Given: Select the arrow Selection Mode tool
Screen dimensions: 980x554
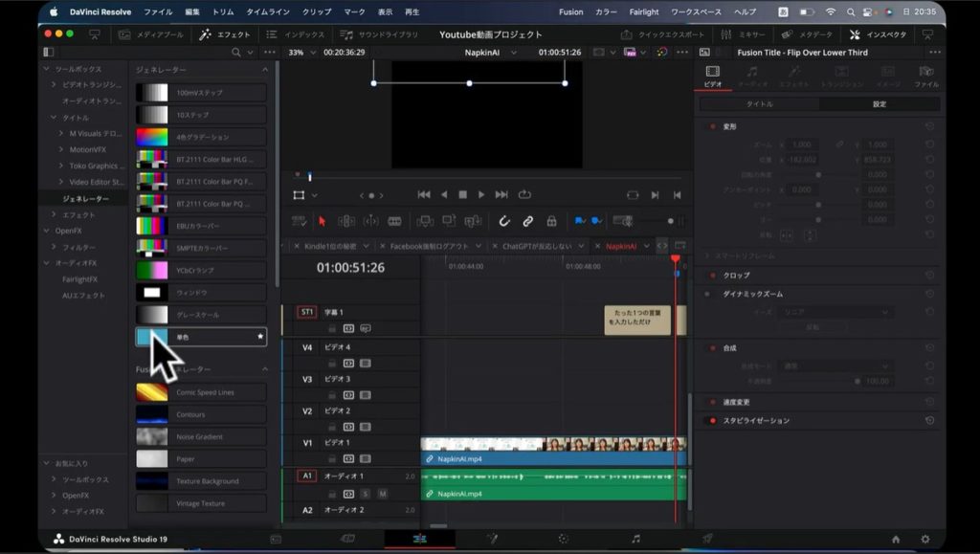Looking at the screenshot, I should coord(322,221).
